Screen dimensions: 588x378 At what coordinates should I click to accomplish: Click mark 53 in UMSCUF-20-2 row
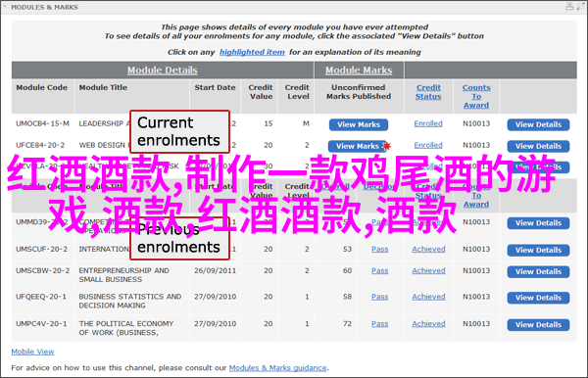[x=347, y=249]
